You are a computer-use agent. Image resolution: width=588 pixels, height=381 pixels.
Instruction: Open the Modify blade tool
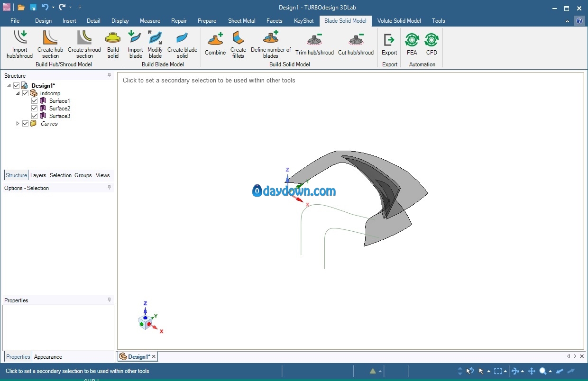pyautogui.click(x=155, y=38)
